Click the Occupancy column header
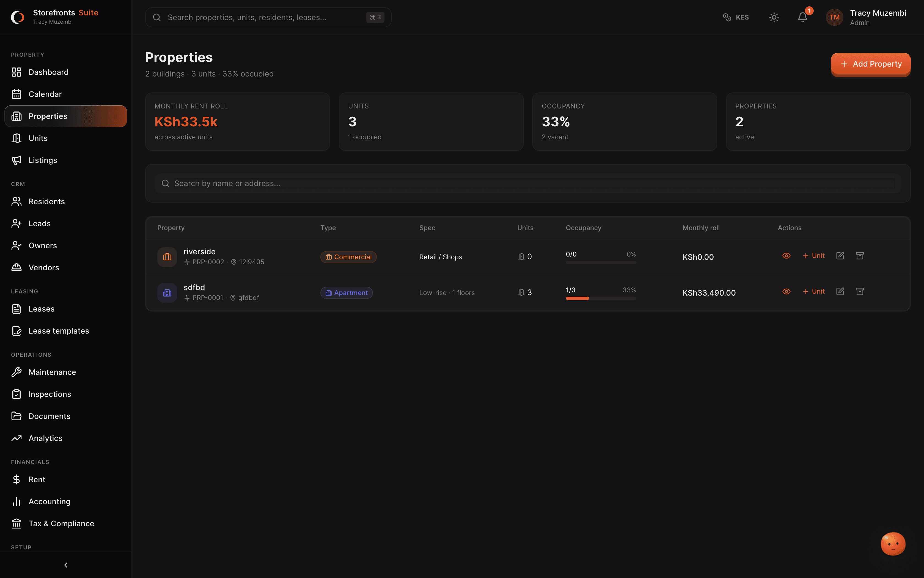Image resolution: width=924 pixels, height=578 pixels. click(584, 228)
